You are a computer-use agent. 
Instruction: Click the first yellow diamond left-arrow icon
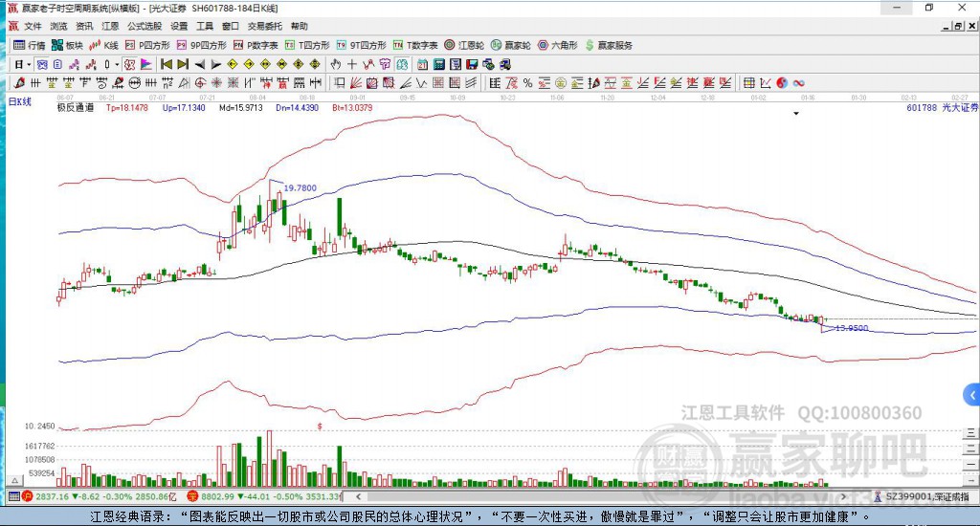233,64
